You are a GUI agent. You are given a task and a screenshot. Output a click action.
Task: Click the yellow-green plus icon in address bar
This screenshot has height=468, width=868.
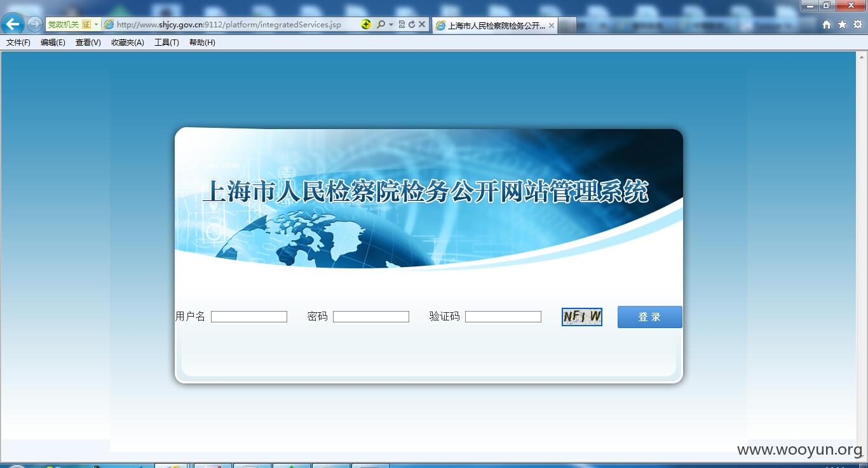pos(366,24)
